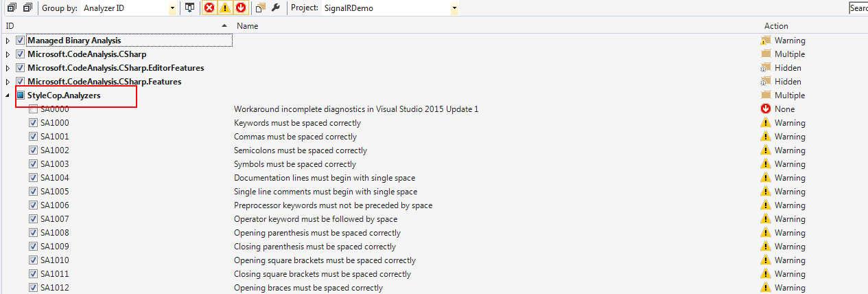Expand the Microsoft.CodeAnalysis.CSharp node
This screenshot has width=868, height=294.
pos(8,54)
